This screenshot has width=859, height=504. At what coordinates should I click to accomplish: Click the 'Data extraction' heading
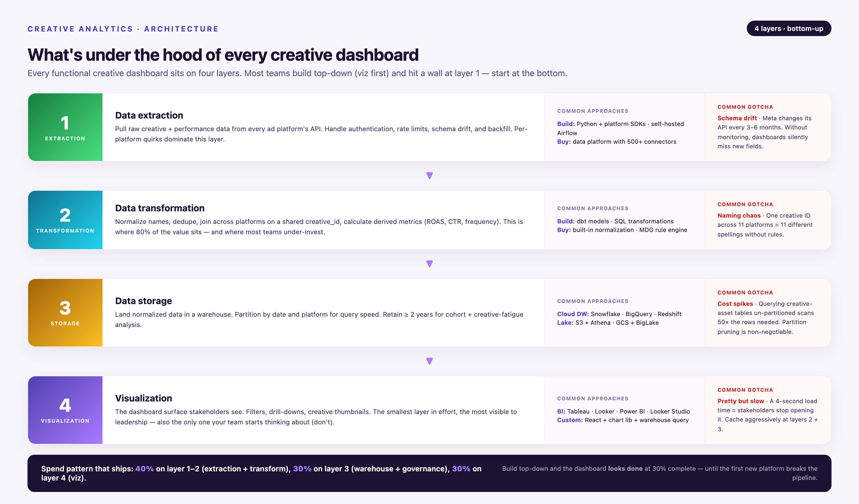click(x=149, y=115)
